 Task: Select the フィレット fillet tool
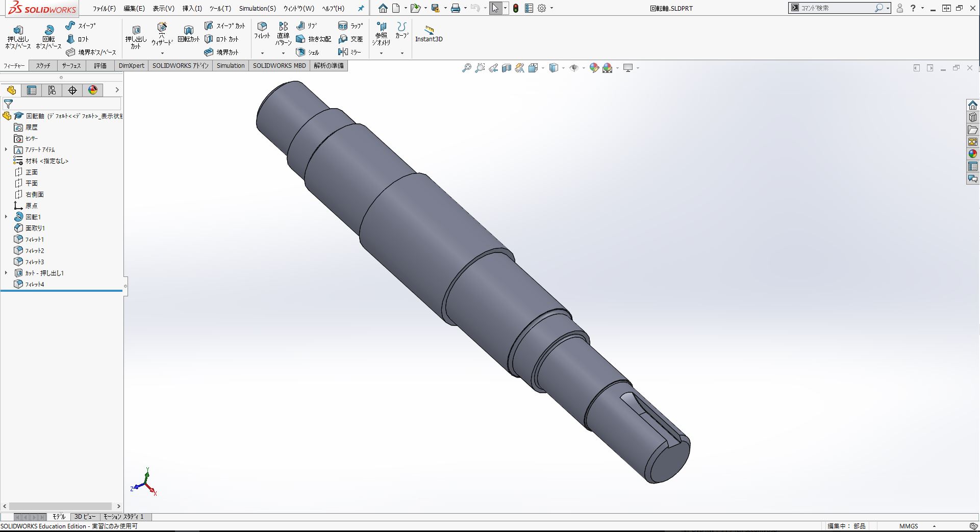tap(262, 31)
